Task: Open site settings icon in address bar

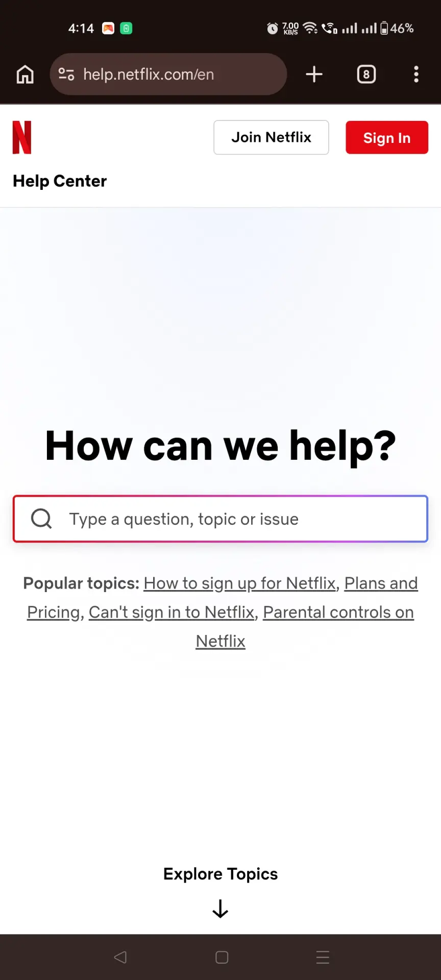Action: pos(66,75)
